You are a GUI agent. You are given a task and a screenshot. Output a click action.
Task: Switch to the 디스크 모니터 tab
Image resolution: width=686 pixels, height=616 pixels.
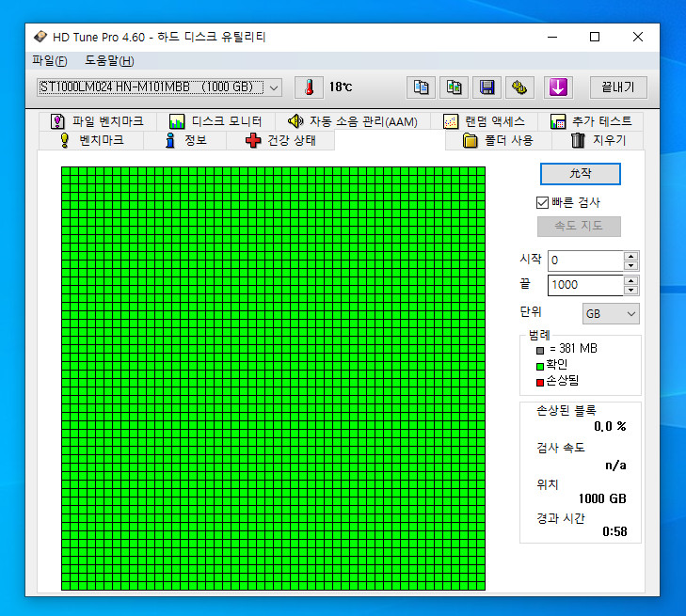pyautogui.click(x=215, y=121)
